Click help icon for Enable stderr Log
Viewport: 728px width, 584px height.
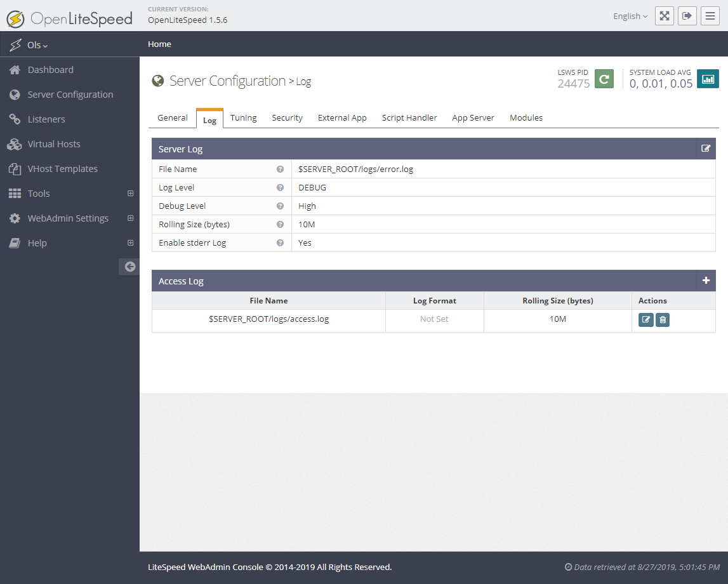(x=280, y=242)
